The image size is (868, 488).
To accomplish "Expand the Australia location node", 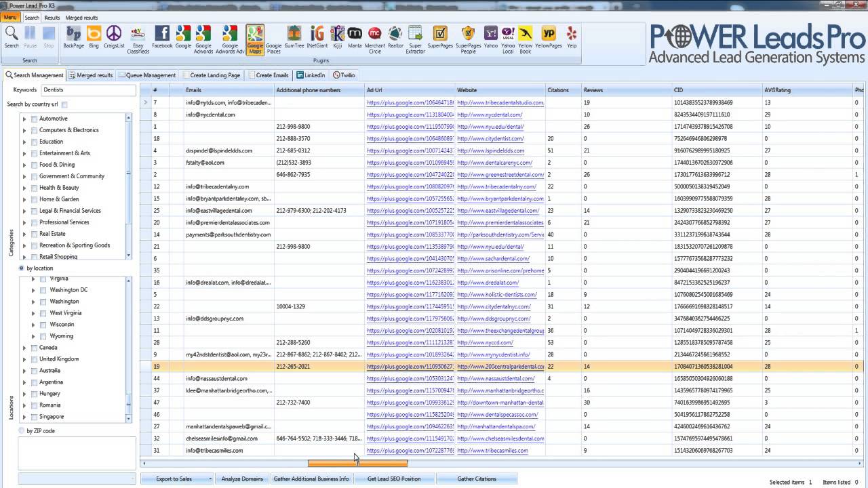I will pyautogui.click(x=24, y=371).
